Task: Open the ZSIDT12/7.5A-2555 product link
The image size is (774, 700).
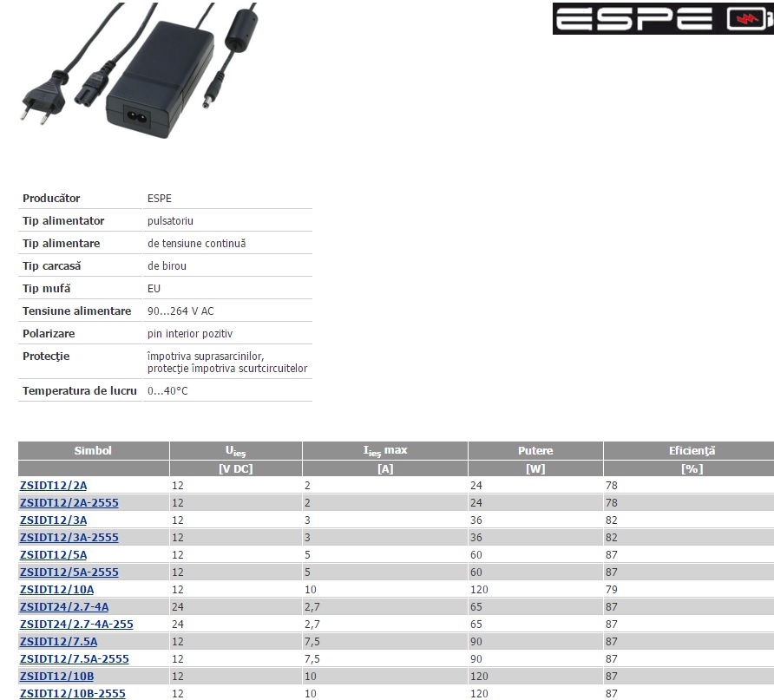Action: point(75,658)
